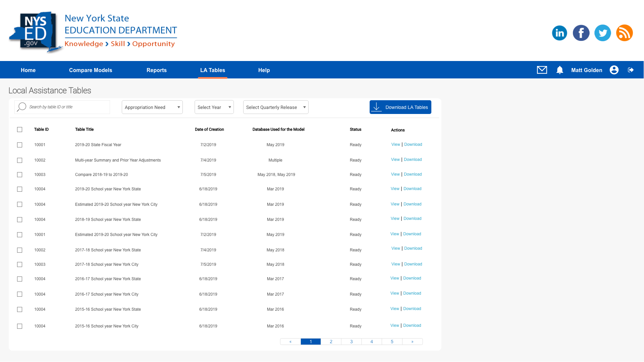The width and height of the screenshot is (644, 362).
Task: Open the LinkedIn social icon
Action: coord(559,33)
